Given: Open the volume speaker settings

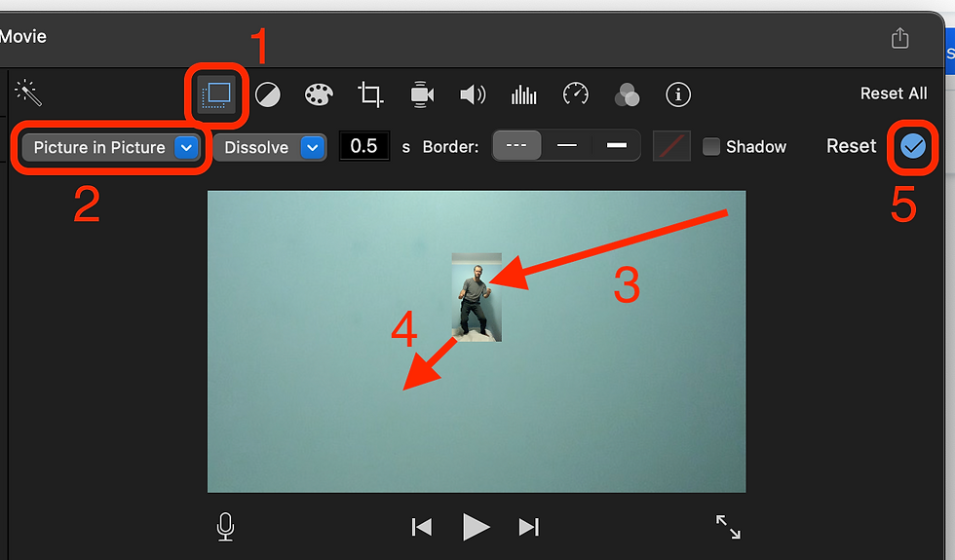Looking at the screenshot, I should [x=473, y=94].
